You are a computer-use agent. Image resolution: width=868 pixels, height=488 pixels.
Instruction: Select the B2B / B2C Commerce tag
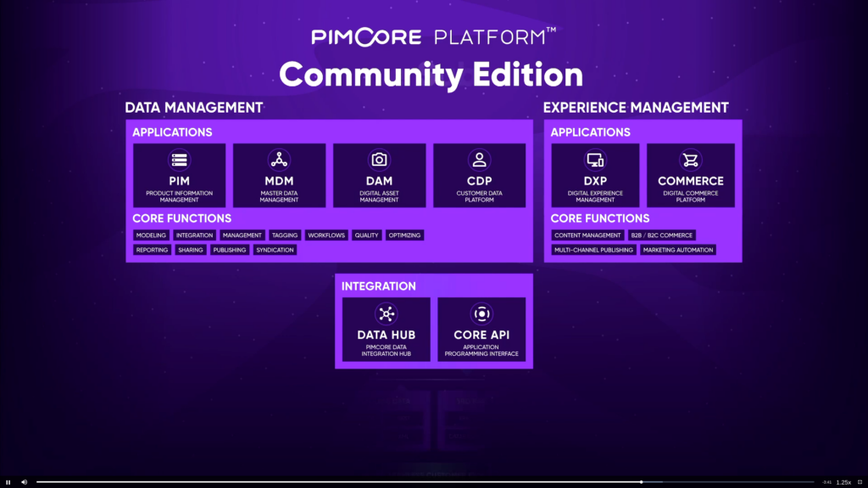[x=661, y=236]
